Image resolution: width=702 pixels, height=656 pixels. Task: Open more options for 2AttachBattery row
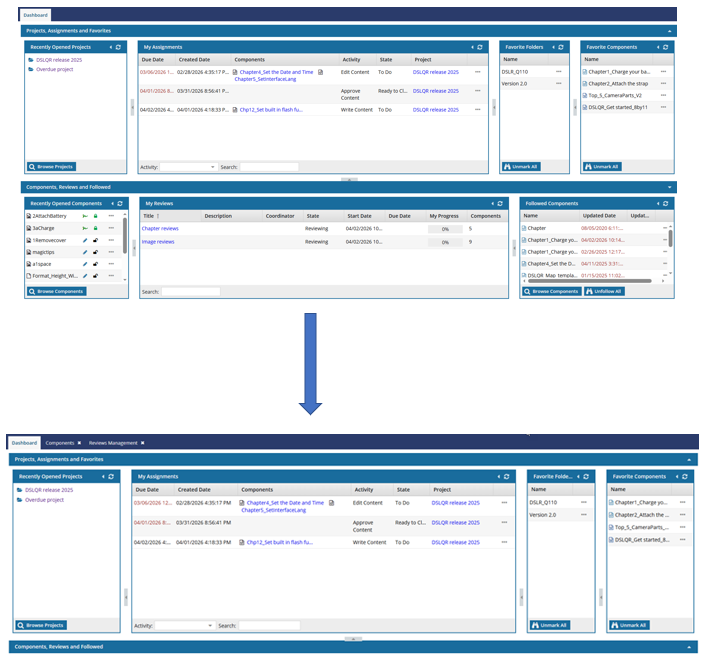[111, 216]
